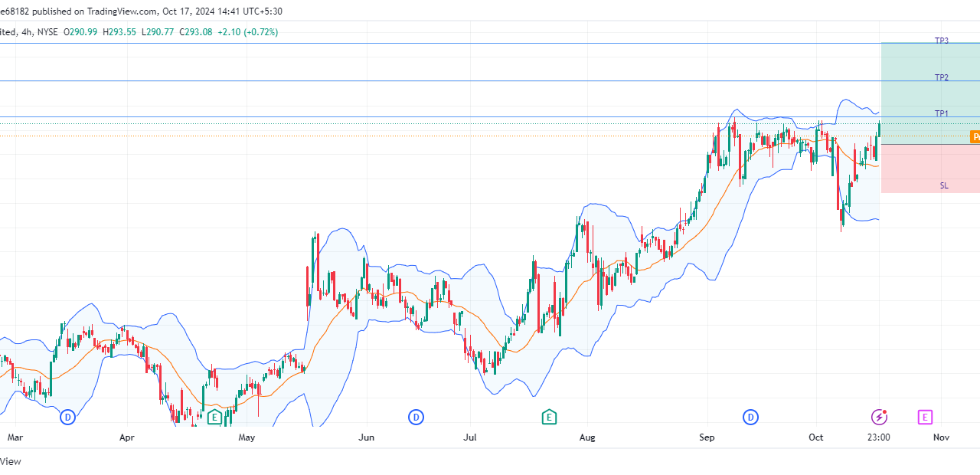Click the Mar label on the time axis
Screen dimensions: 980x475
15,437
